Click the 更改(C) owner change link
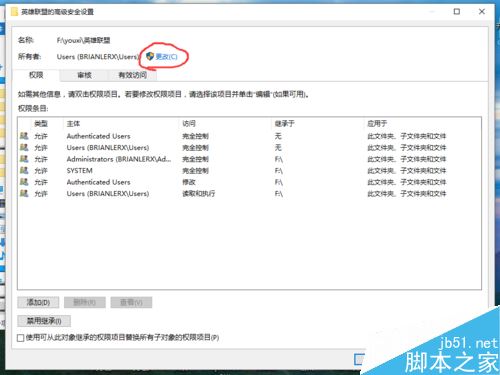The image size is (500, 375). tap(166, 57)
